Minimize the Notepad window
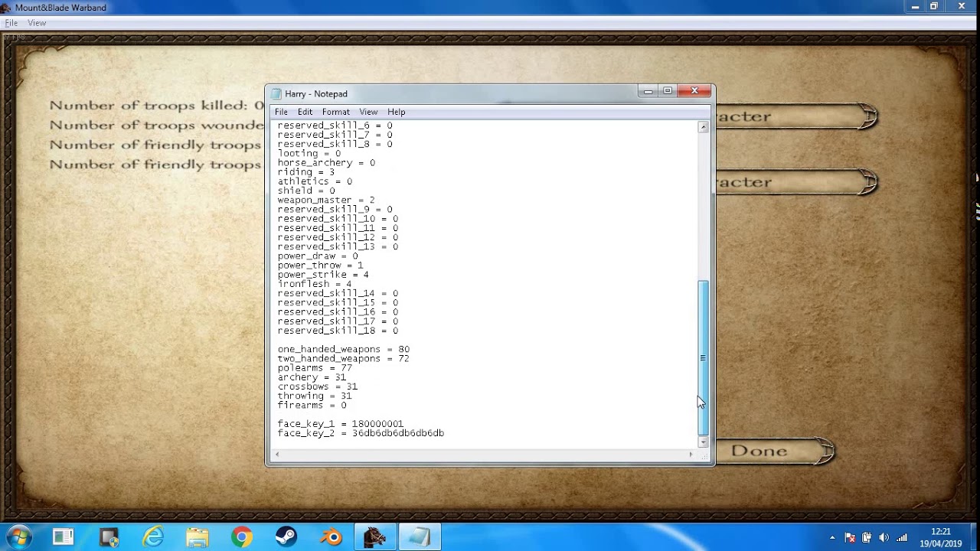This screenshot has height=551, width=980. click(648, 92)
